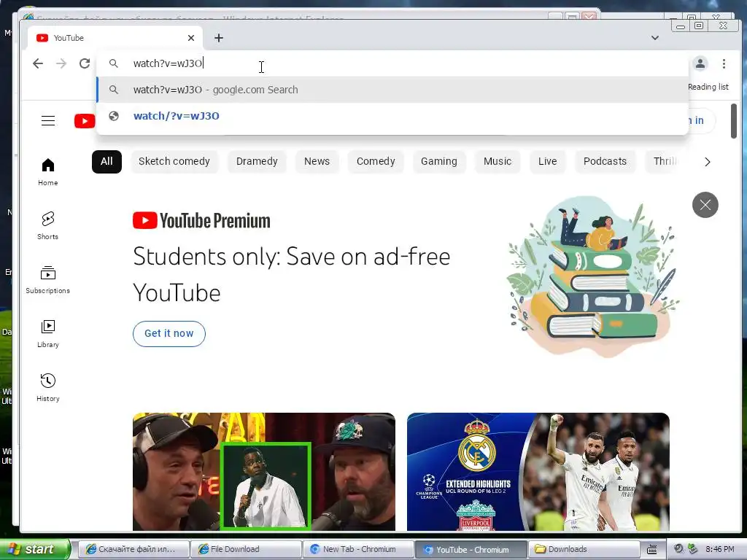The width and height of the screenshot is (747, 560).
Task: Click the YouTube logo
Action: coord(85,121)
